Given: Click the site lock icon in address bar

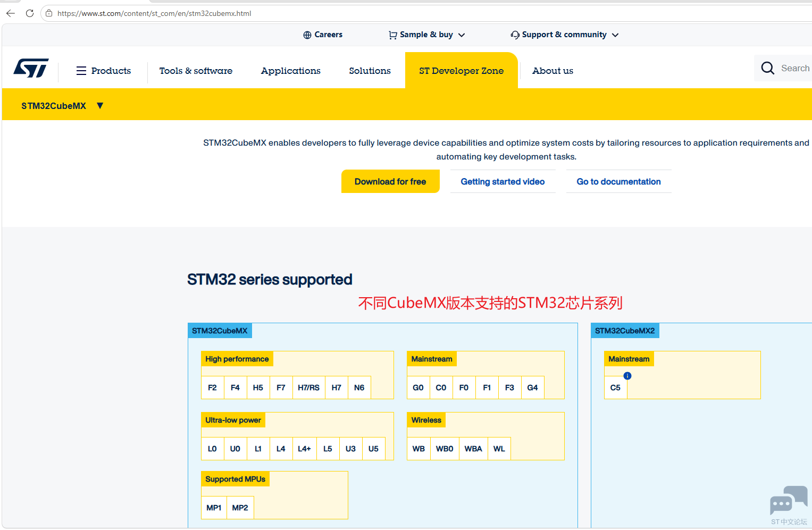Looking at the screenshot, I should pyautogui.click(x=49, y=13).
